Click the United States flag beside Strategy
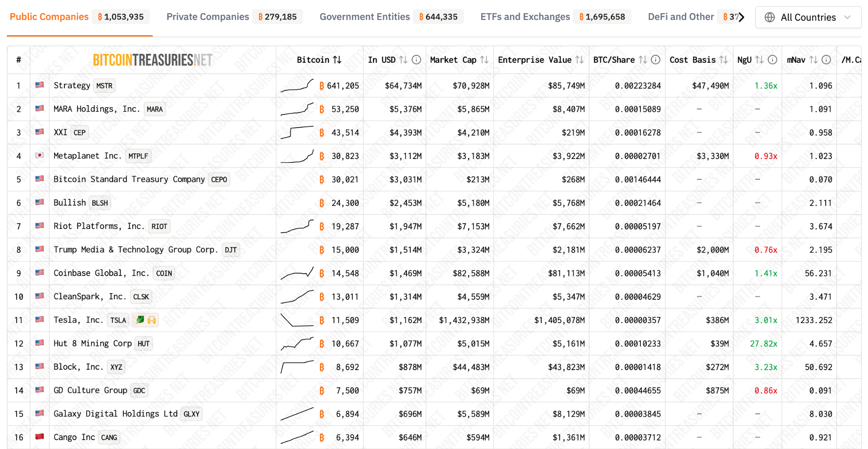 [x=40, y=85]
